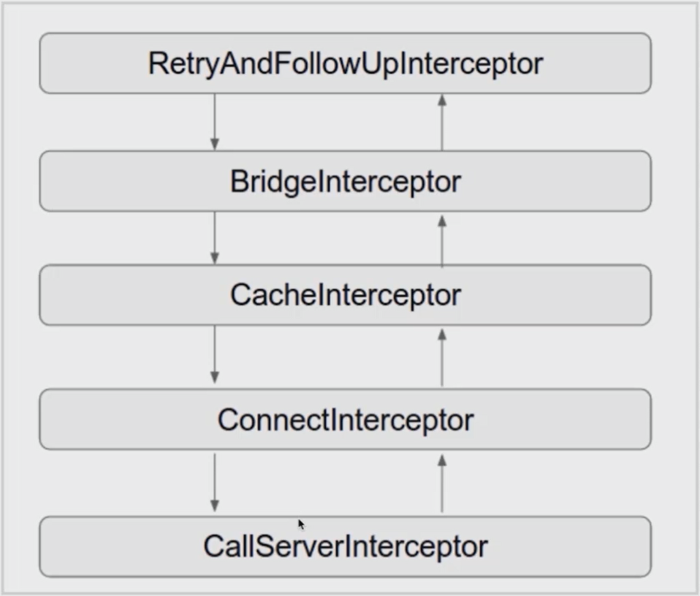Click down arrow from BridgeInterceptor to CacheInterceptor
This screenshot has height=596, width=700.
click(x=215, y=238)
